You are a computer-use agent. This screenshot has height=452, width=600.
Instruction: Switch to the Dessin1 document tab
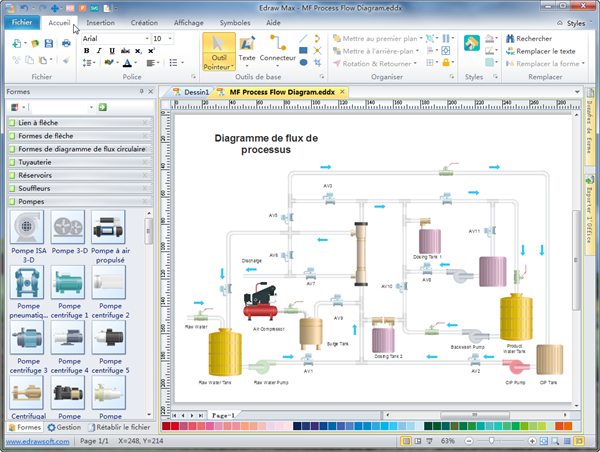pyautogui.click(x=195, y=92)
